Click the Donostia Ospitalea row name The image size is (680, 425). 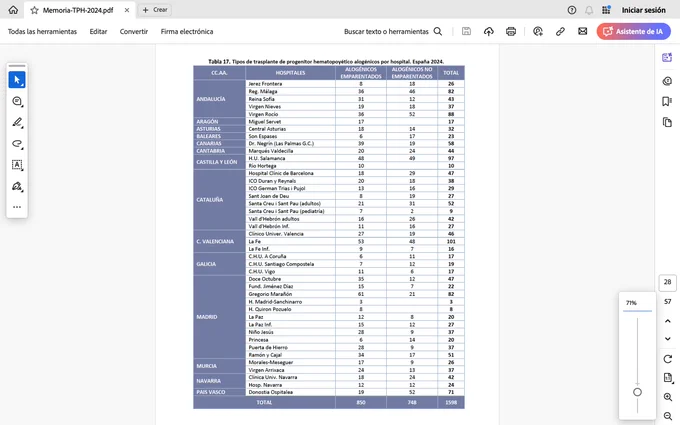[270, 392]
